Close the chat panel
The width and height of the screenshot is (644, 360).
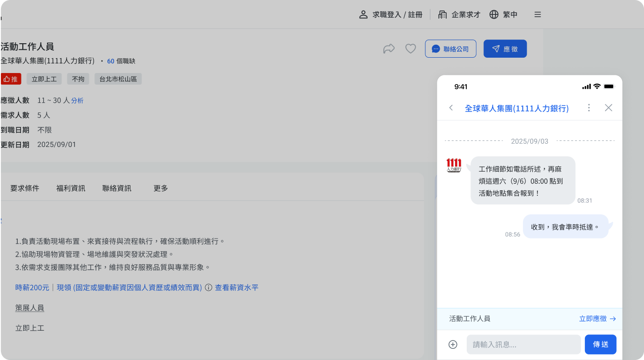[608, 108]
